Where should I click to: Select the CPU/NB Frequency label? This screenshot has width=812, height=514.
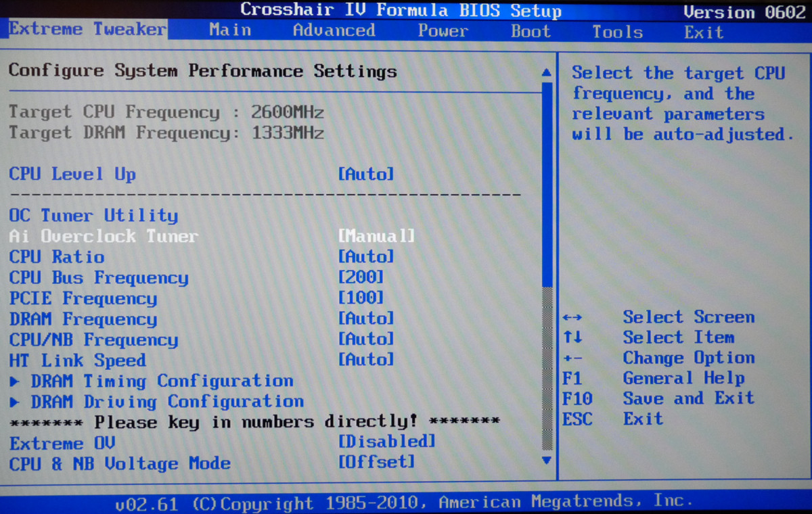click(x=93, y=340)
